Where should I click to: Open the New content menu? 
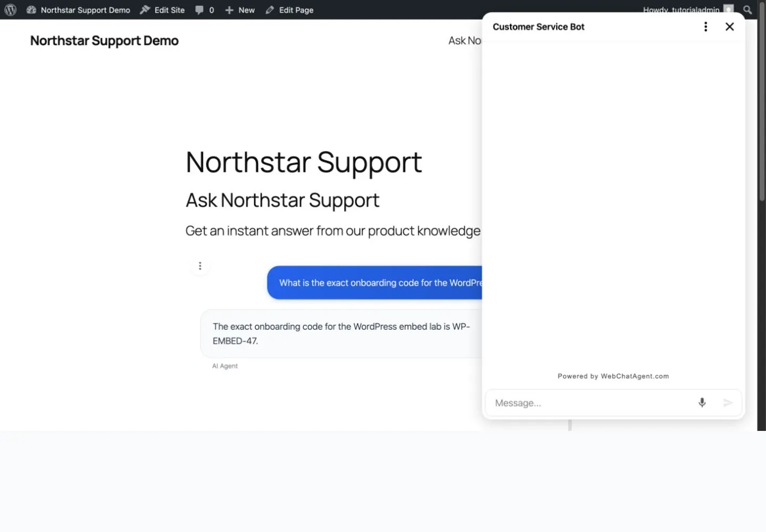240,10
